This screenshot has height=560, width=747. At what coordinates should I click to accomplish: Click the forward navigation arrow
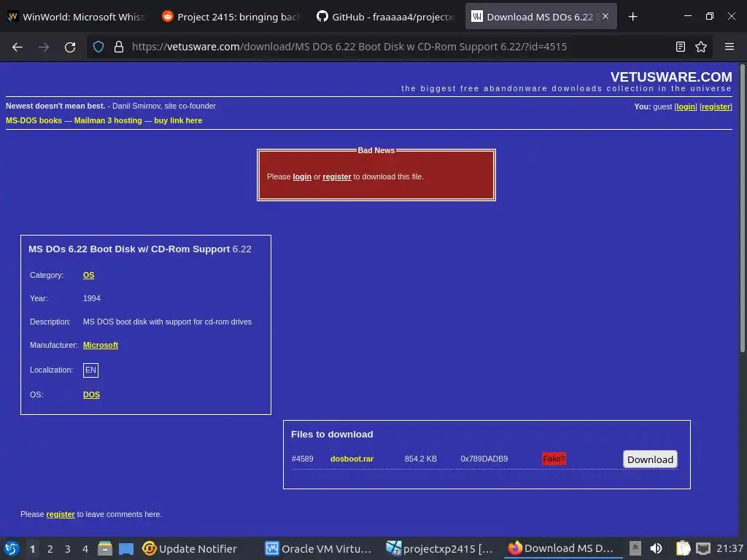pos(44,47)
